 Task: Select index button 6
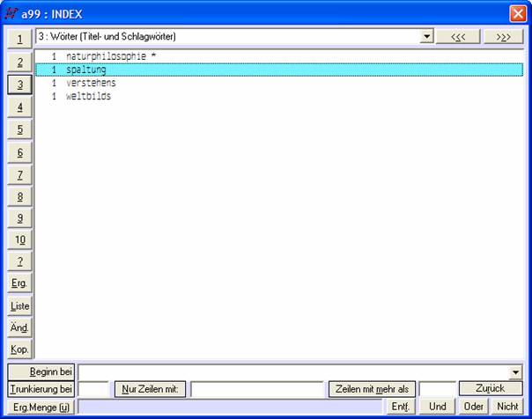[x=20, y=152]
